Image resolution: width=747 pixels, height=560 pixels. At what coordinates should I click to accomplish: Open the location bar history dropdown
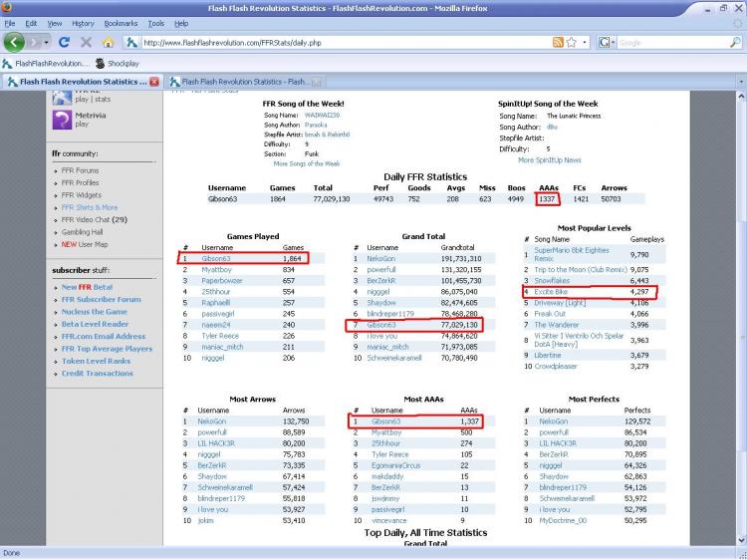[585, 43]
